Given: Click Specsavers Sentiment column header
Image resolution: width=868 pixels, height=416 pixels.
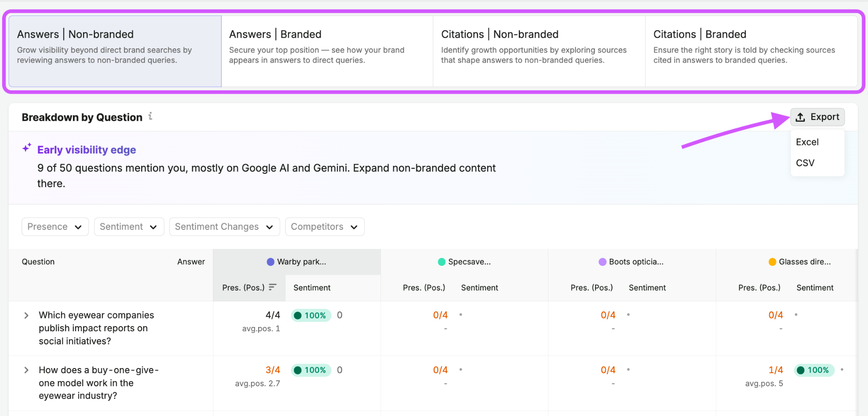Looking at the screenshot, I should tap(479, 288).
